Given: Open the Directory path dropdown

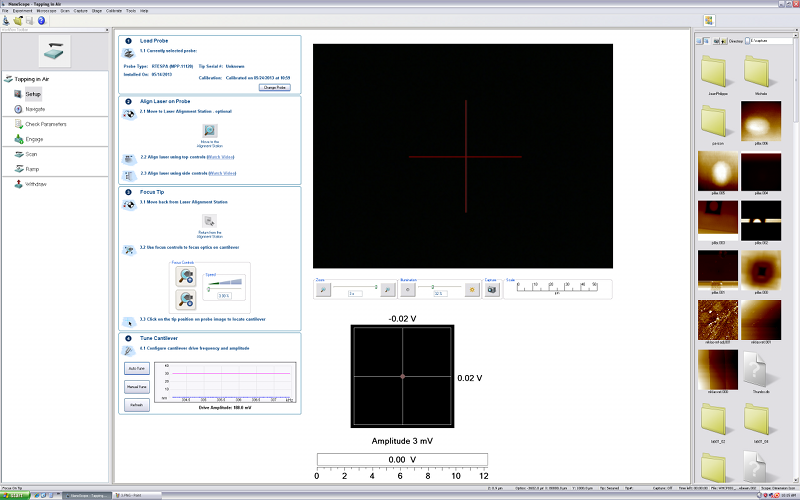Looking at the screenshot, I should coord(770,41).
